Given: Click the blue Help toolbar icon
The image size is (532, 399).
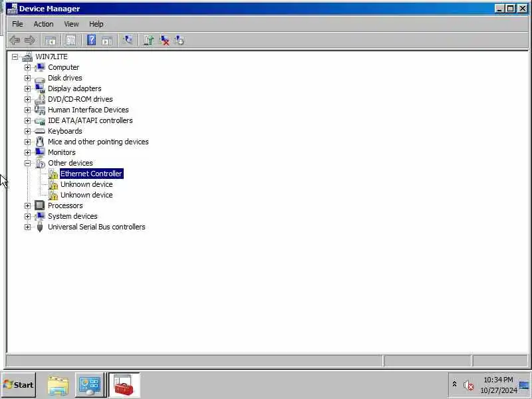Looking at the screenshot, I should click(91, 41).
